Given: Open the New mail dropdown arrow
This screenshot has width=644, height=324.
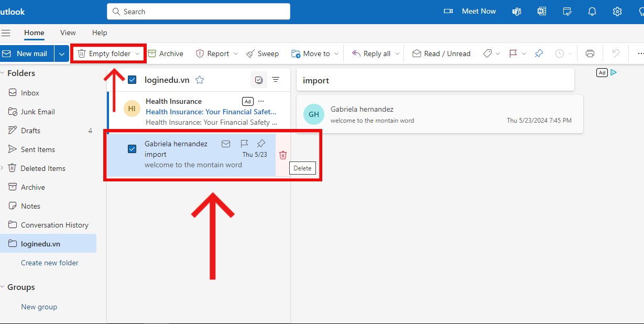Looking at the screenshot, I should coord(62,53).
